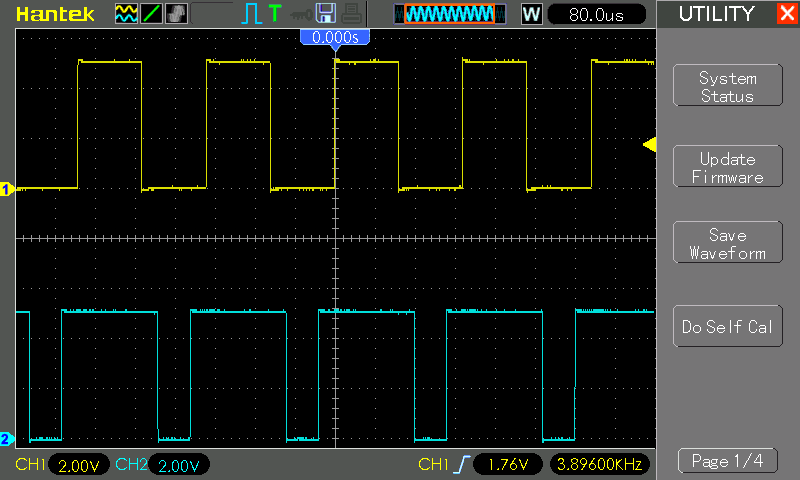Click the W window timebase icon
Screen dimensions: 800x480
(x=532, y=14)
